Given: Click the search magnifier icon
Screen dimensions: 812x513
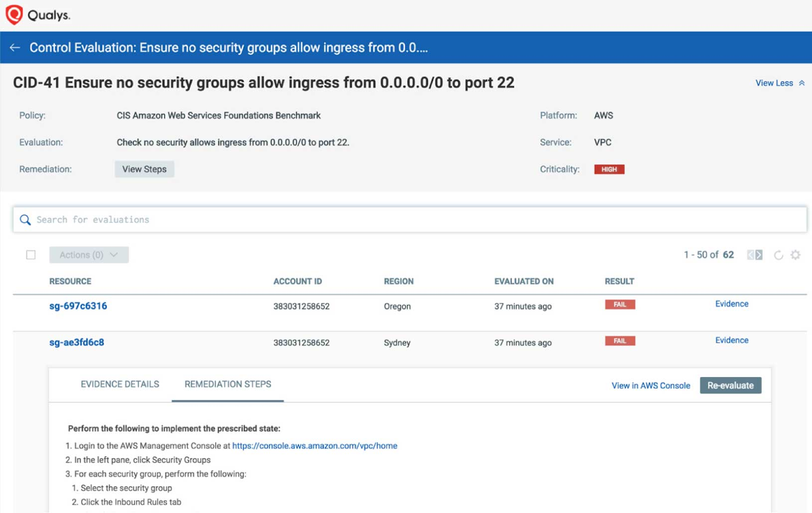Looking at the screenshot, I should 25,220.
